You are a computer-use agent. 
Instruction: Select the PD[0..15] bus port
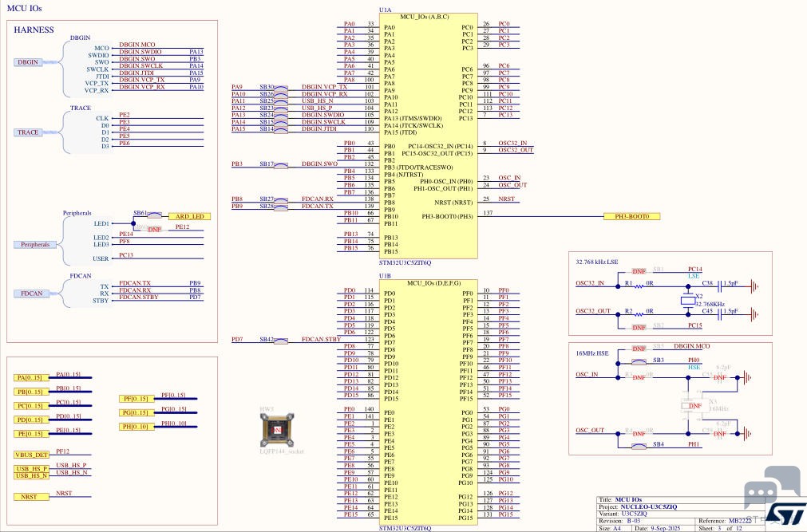coord(31,420)
